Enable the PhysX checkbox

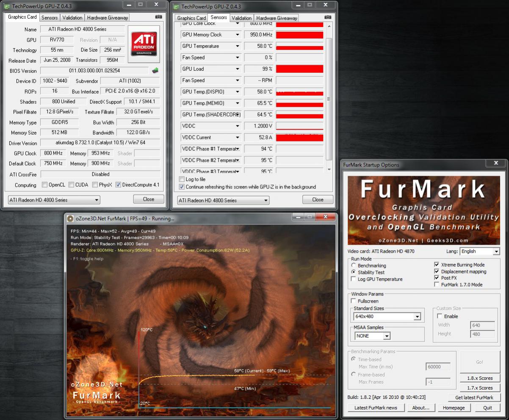(94, 185)
